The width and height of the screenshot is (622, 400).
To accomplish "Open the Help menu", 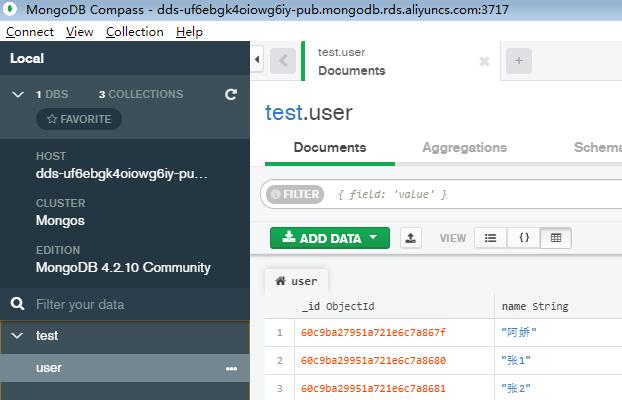I will click(x=189, y=32).
